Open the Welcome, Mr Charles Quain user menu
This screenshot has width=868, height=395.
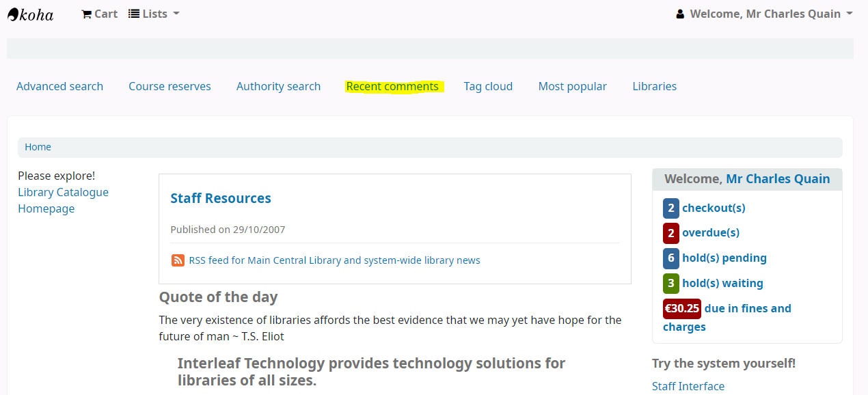(764, 14)
